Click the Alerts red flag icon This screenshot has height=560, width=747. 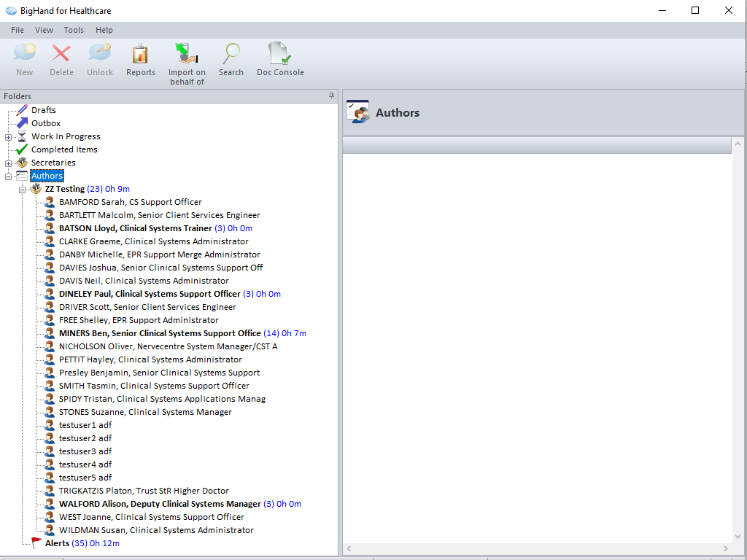[x=36, y=542]
